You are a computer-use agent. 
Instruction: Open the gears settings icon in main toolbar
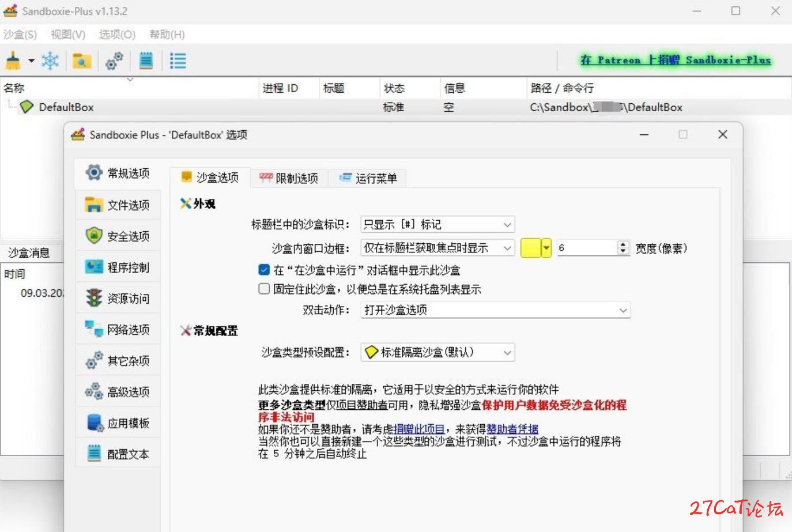[114, 61]
